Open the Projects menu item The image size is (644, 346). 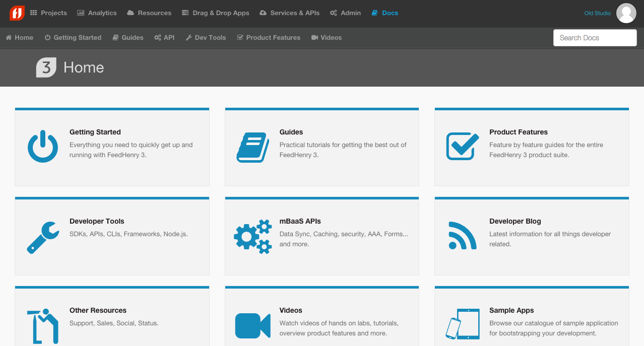[48, 13]
